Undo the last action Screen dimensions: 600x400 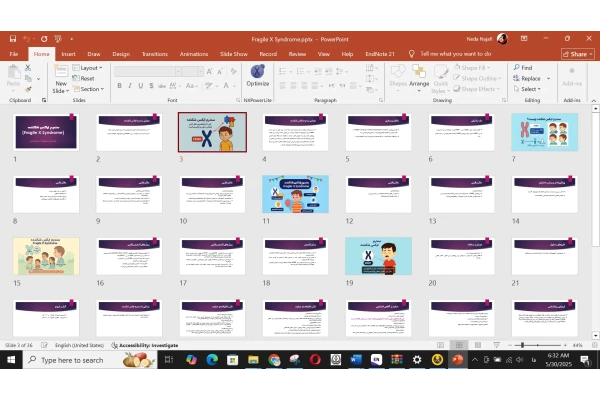pyautogui.click(x=26, y=39)
